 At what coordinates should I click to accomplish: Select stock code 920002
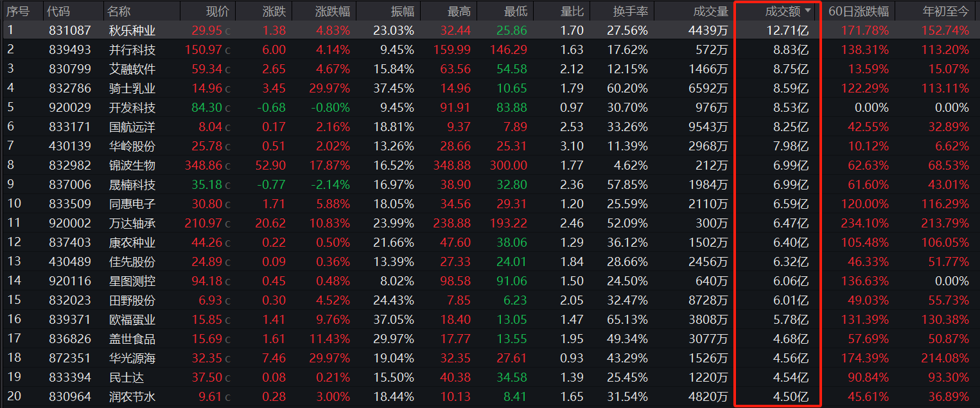70,223
